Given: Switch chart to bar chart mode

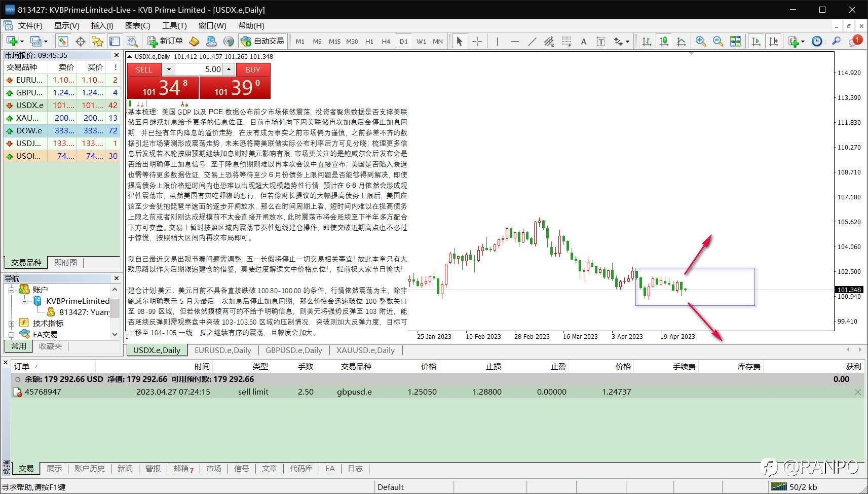Looking at the screenshot, I should (647, 41).
